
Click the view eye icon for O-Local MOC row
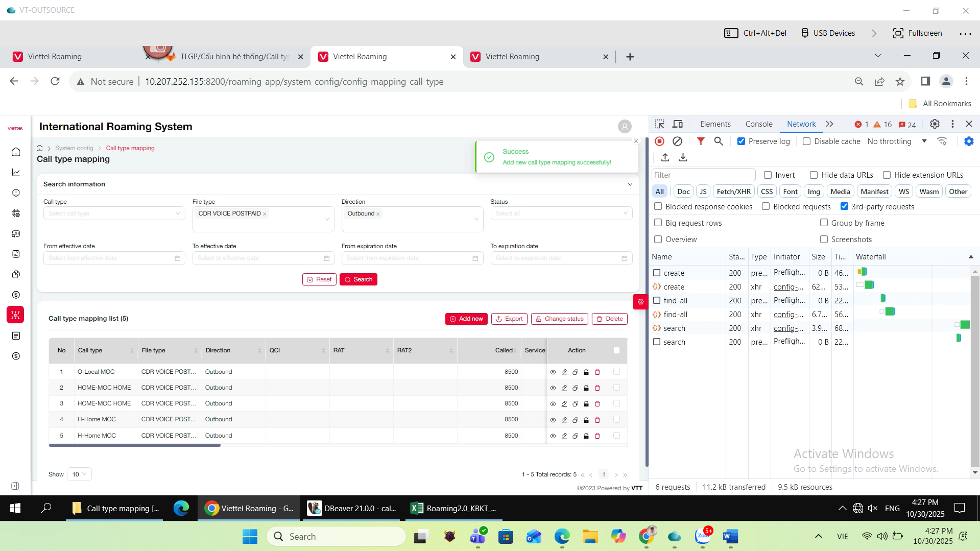[553, 372]
